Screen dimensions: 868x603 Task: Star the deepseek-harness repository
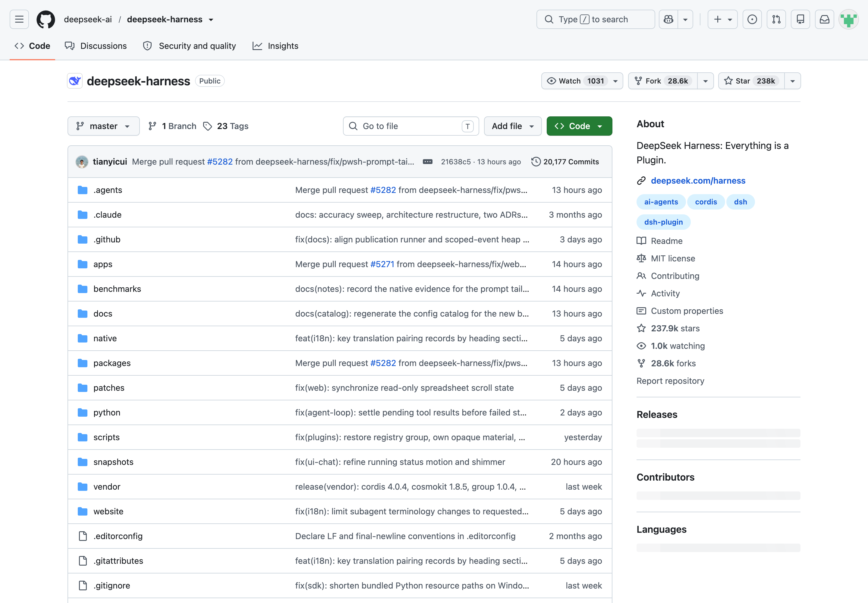pos(751,81)
